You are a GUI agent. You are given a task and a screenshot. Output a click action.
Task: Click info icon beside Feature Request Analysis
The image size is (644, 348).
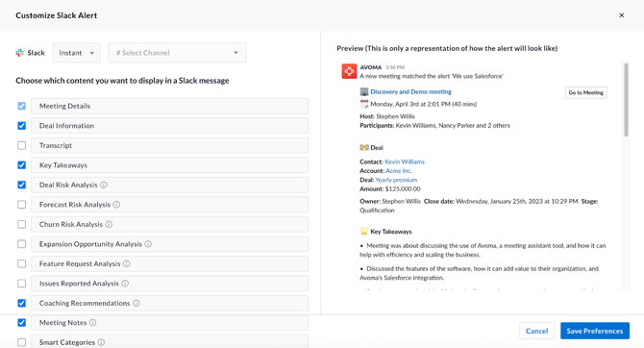point(127,263)
